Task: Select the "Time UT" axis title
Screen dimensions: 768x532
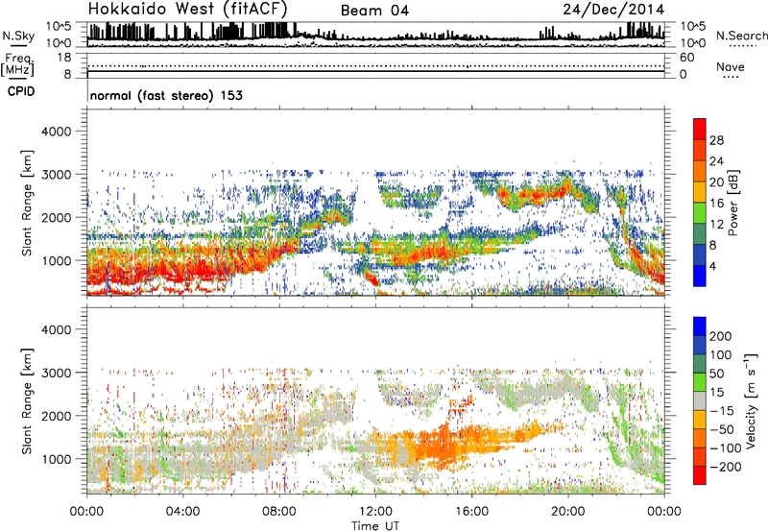Action: point(375,526)
